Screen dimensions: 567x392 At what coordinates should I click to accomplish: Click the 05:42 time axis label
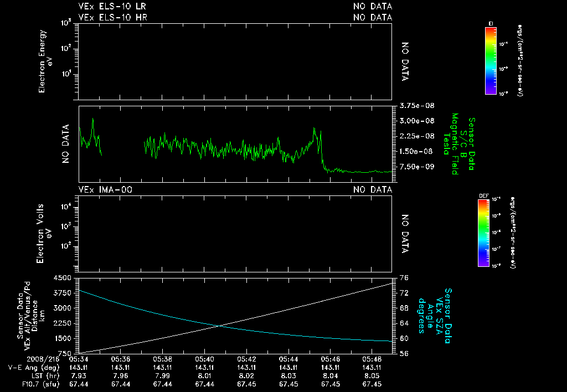[x=246, y=359]
